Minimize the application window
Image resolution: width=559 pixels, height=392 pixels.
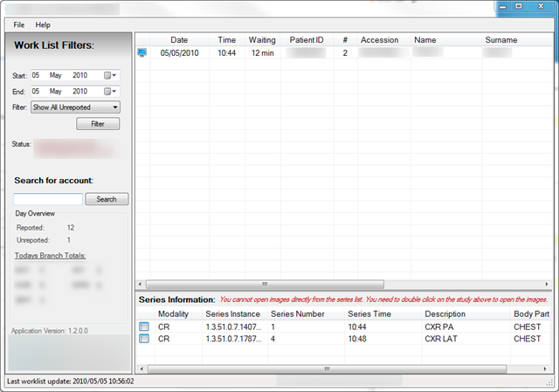(503, 6)
